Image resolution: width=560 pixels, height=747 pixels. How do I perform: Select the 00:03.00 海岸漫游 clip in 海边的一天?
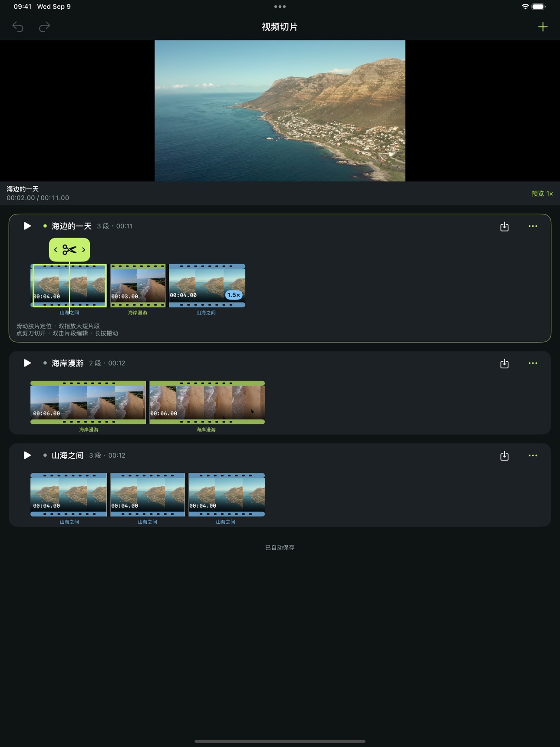(138, 285)
